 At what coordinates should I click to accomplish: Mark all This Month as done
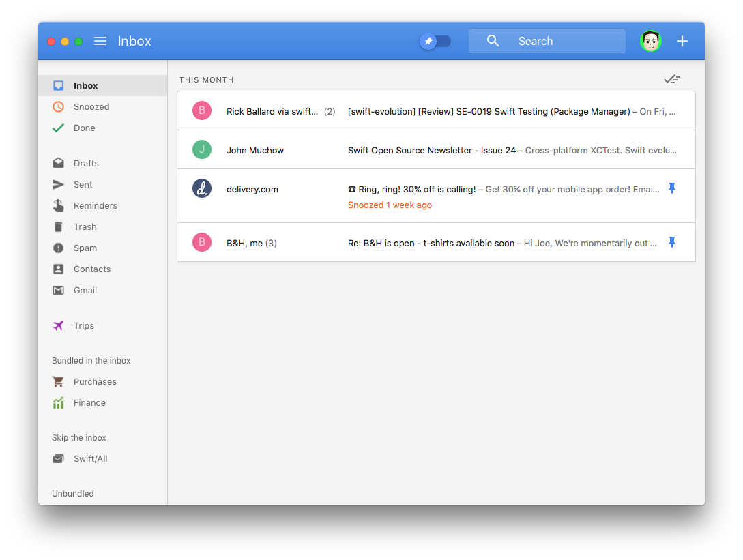tap(672, 79)
